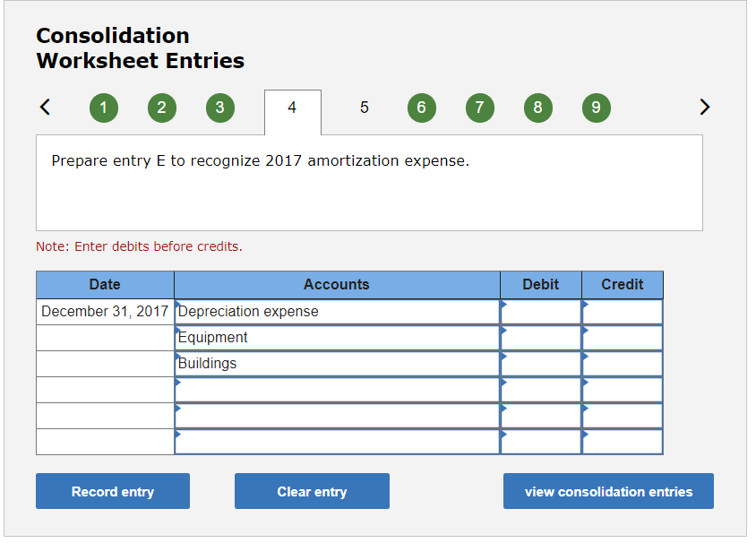The image size is (756, 543).
Task: Navigate back with the left chevron arrow
Action: pyautogui.click(x=45, y=107)
